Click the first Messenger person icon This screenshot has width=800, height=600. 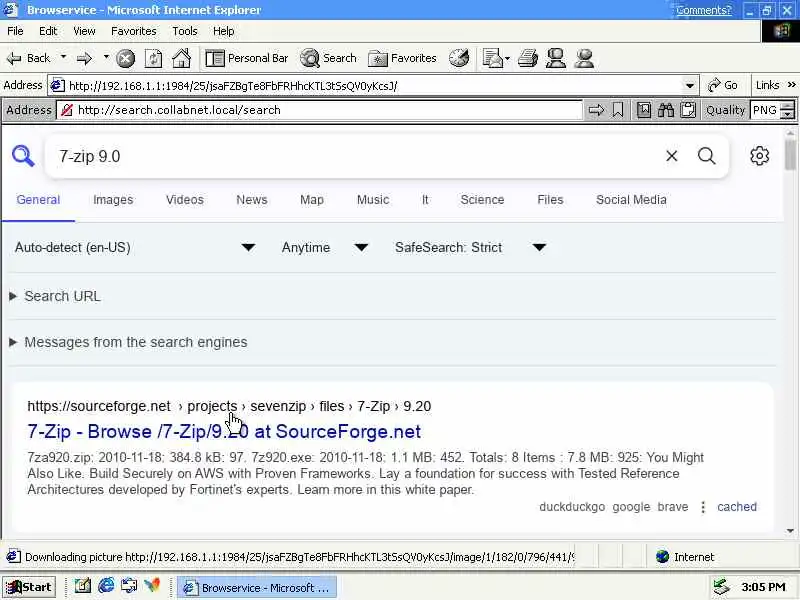point(556,58)
